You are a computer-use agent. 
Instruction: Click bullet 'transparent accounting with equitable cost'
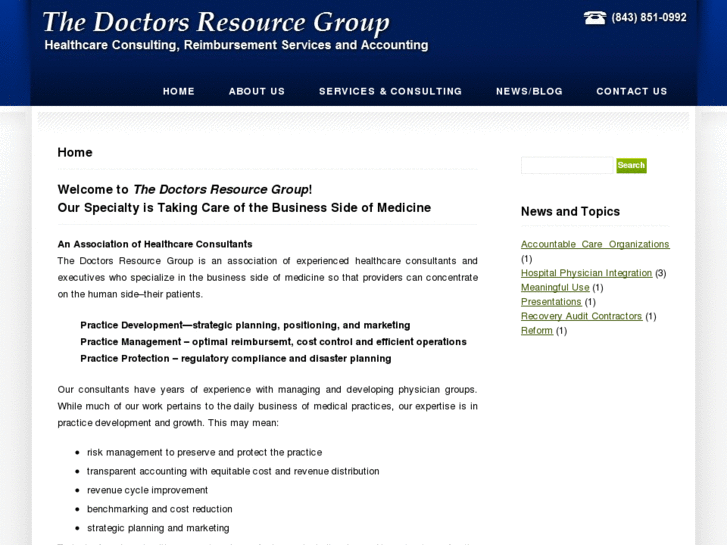click(x=233, y=471)
